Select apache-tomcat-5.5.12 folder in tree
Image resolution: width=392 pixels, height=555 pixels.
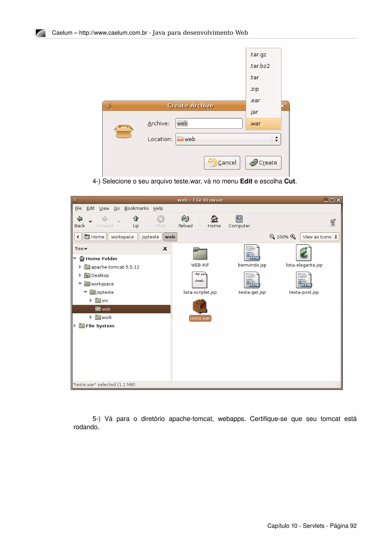(112, 267)
